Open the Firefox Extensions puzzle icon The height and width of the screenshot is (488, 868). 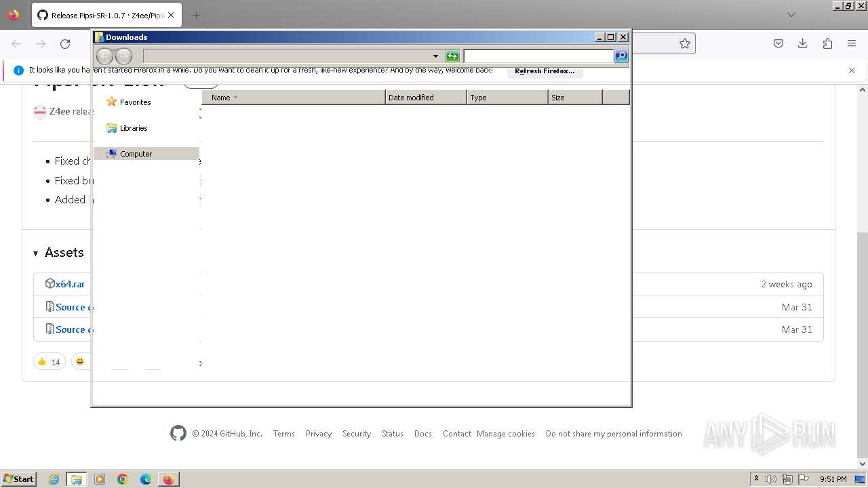coord(827,43)
